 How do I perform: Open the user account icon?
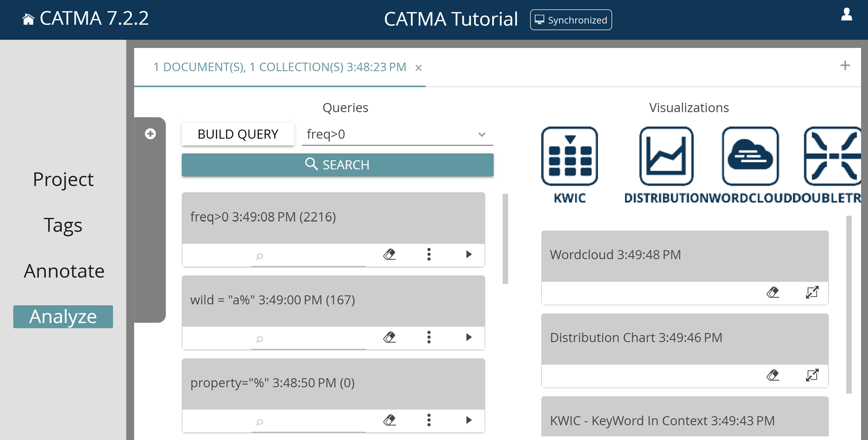tap(846, 14)
